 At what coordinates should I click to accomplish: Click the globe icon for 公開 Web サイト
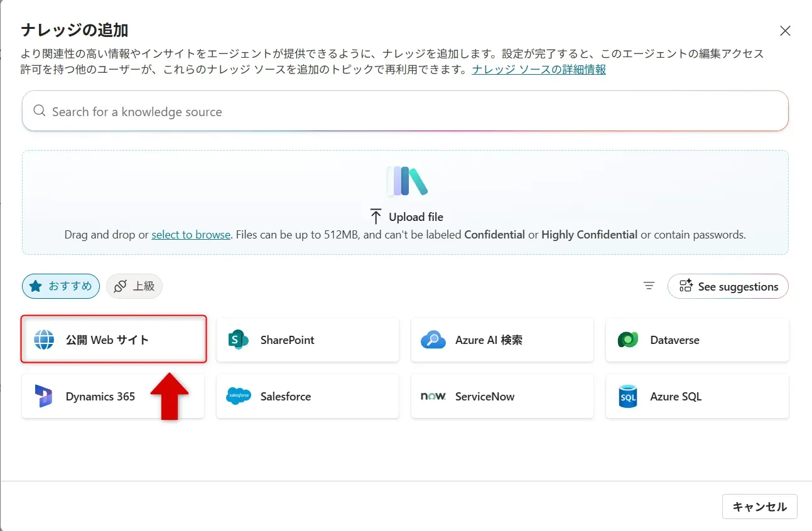44,340
